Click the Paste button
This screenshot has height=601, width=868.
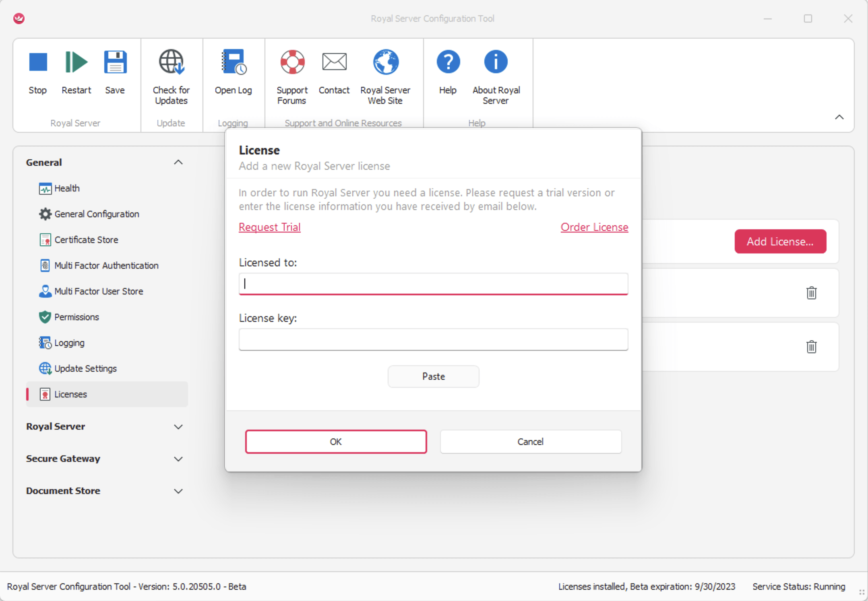[433, 377]
